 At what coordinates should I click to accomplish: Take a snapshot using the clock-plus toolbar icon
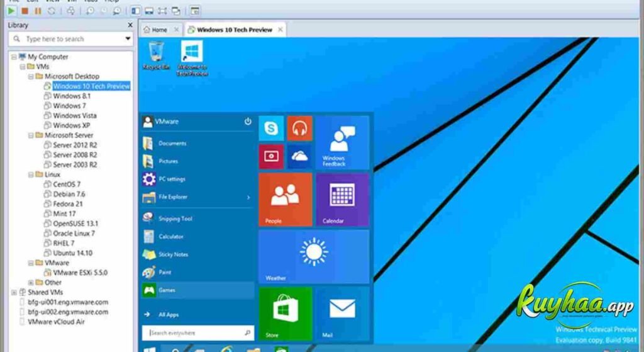point(90,11)
